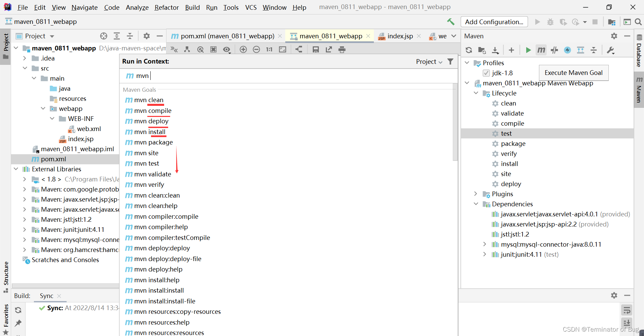Click the Zoom In icon in diagram toolbar
The width and height of the screenshot is (644, 336).
click(243, 49)
